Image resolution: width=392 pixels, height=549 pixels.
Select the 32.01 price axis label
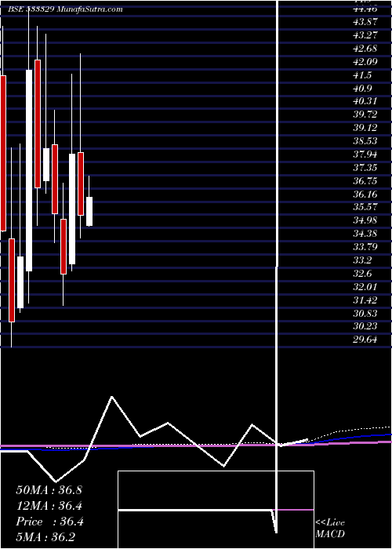click(x=365, y=287)
